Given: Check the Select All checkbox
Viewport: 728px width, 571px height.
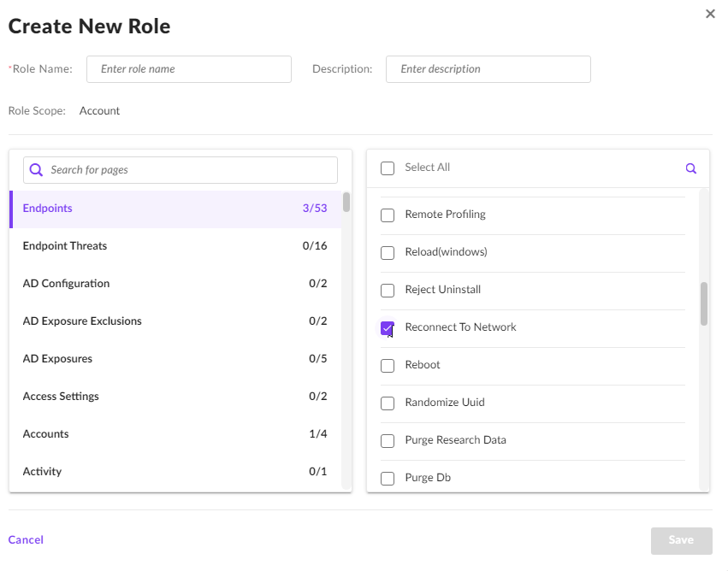Looking at the screenshot, I should tap(388, 168).
